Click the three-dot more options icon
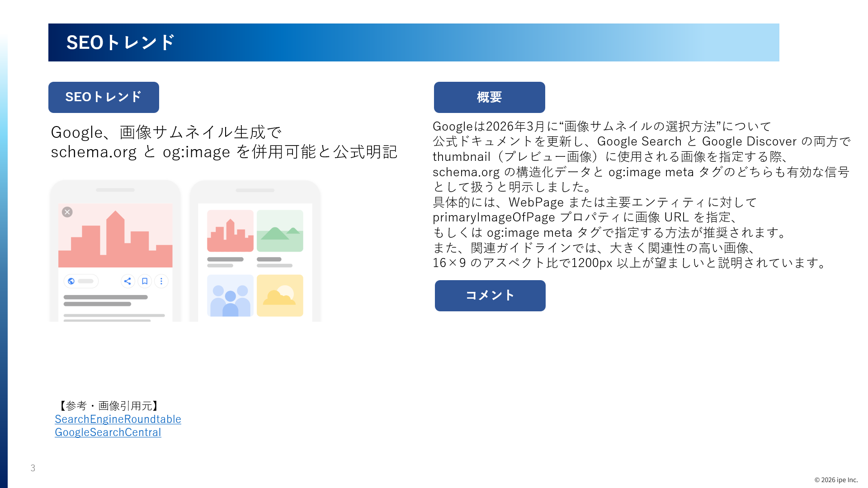 click(x=161, y=281)
